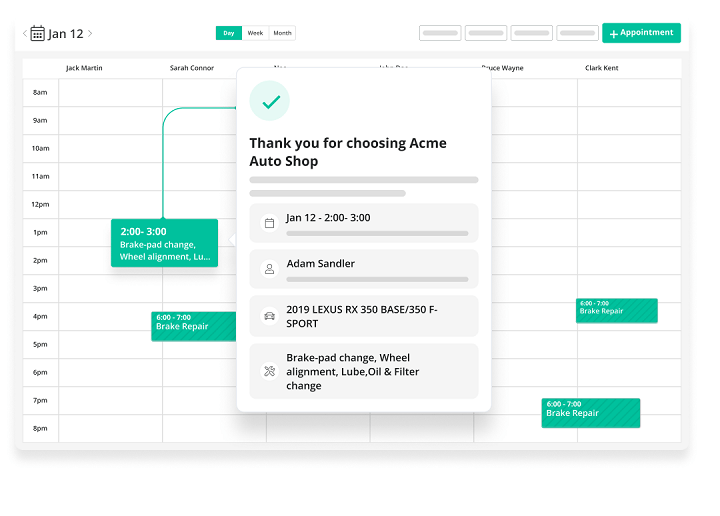Click the calendar icon in date row
Viewport: 720px width, 516px height.
click(269, 223)
